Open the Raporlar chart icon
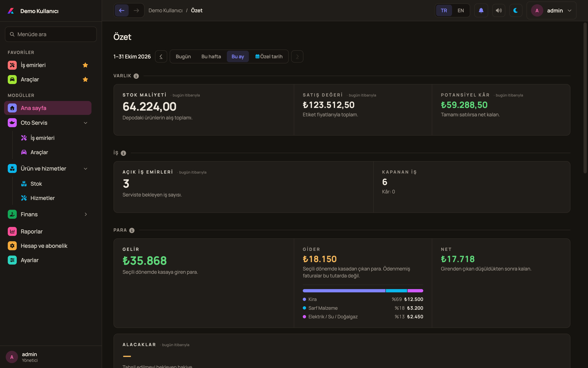Screen dimensions: 588x368 (12, 231)
